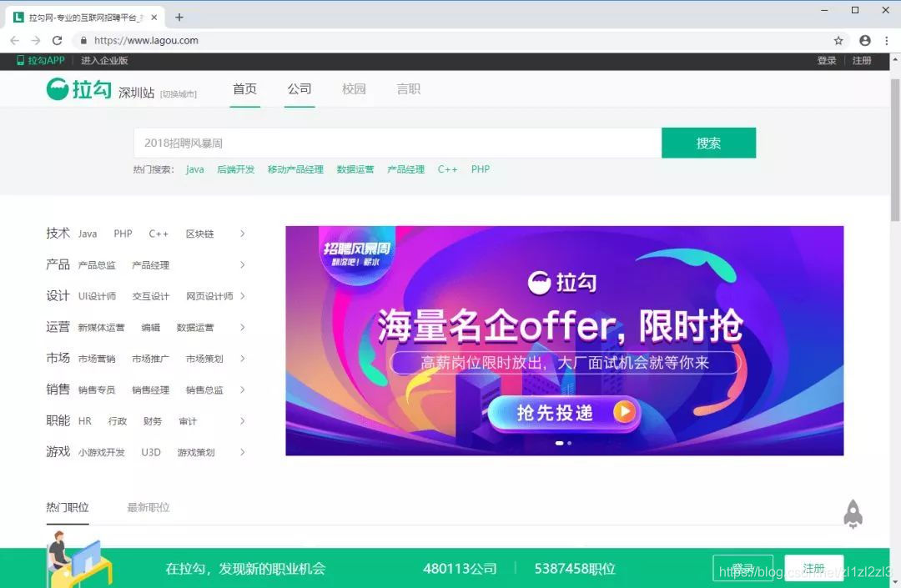Click the browser address bar URL
Image resolution: width=901 pixels, height=588 pixels.
(146, 41)
